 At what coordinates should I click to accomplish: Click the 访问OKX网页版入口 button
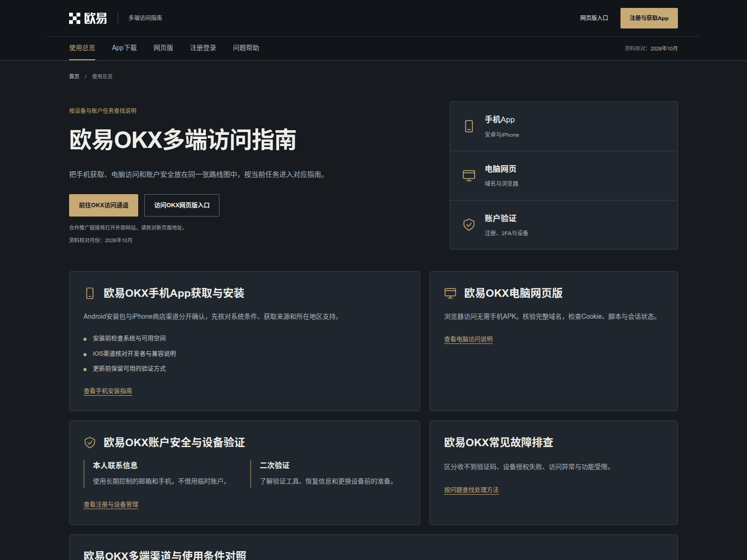pyautogui.click(x=182, y=205)
